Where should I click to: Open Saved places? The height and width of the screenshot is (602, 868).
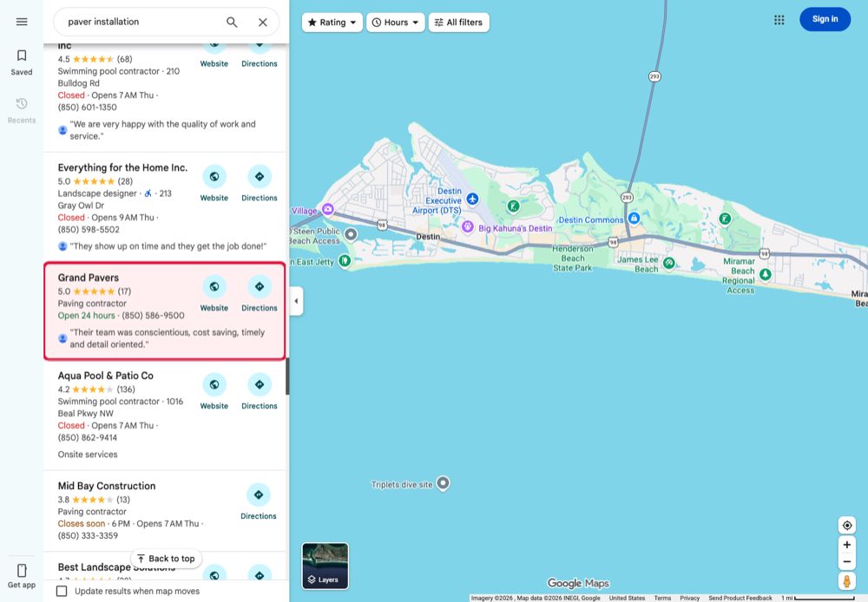22,62
